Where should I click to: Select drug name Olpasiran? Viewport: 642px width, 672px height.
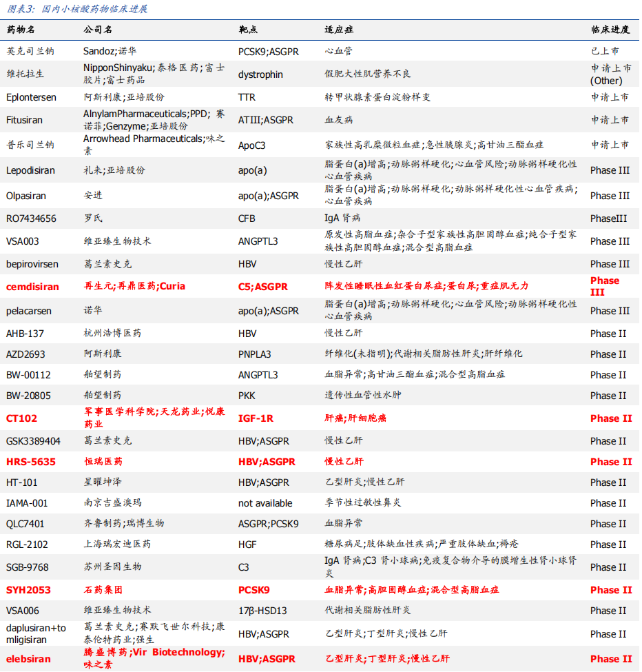[x=27, y=196]
